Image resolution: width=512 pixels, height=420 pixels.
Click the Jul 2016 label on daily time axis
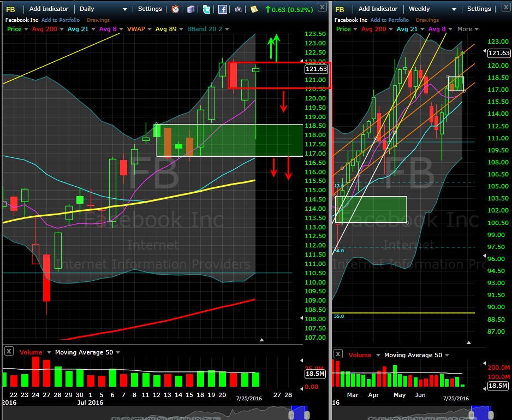[90, 403]
